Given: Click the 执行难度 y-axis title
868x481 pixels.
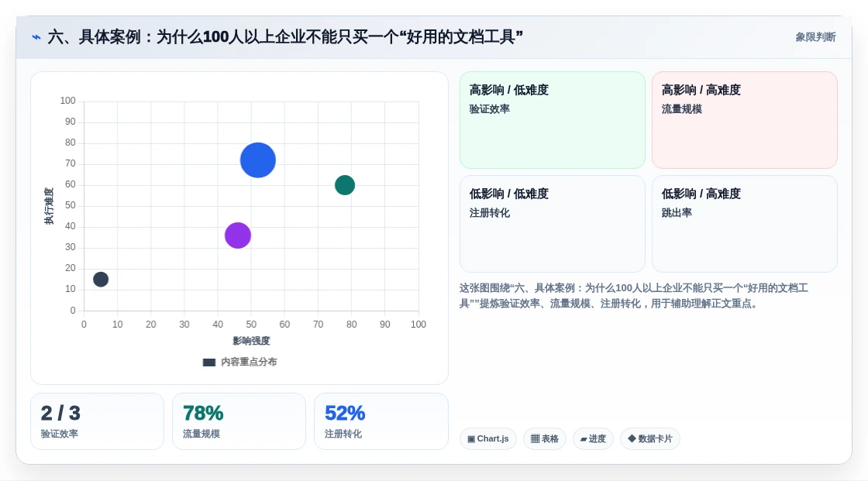Looking at the screenshot, I should (50, 206).
